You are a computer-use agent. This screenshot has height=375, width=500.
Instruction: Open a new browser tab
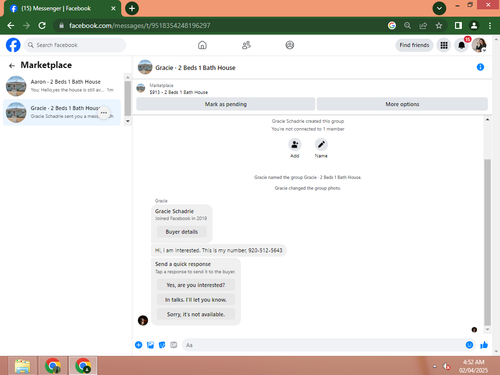132,8
